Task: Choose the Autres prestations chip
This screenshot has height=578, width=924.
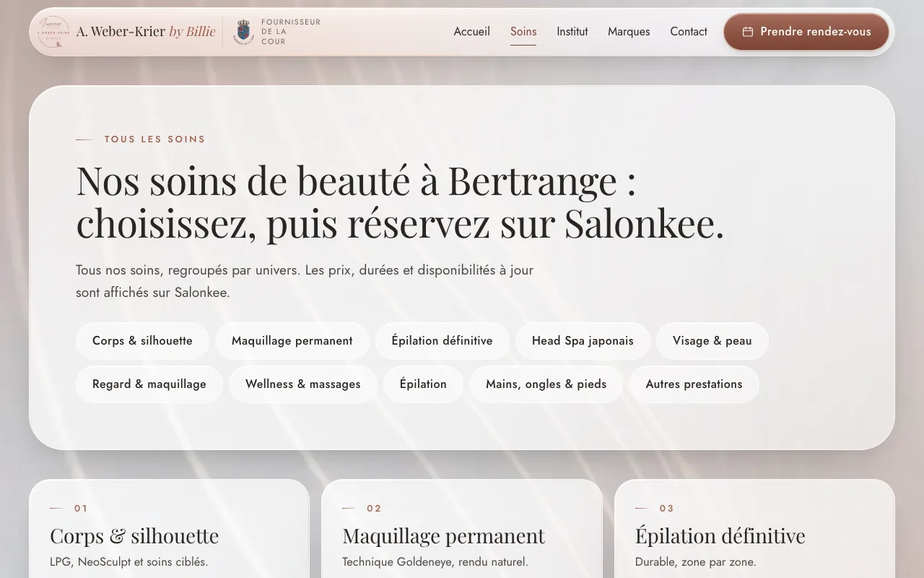Action: pyautogui.click(x=694, y=384)
